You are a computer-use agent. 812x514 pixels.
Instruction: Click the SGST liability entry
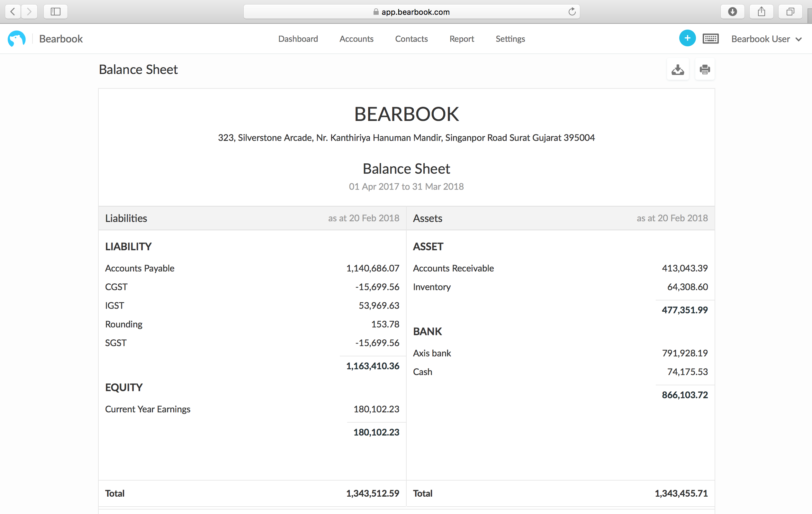pos(116,343)
